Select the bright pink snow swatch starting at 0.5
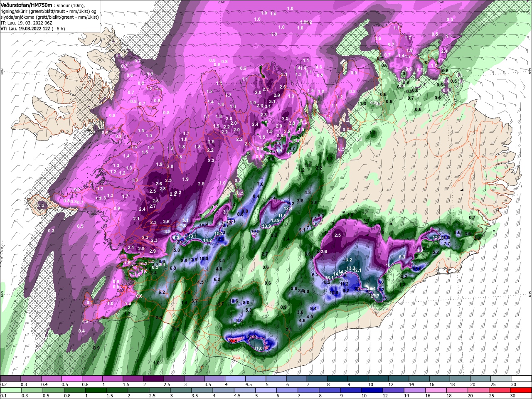The image size is (532, 399). point(72,379)
